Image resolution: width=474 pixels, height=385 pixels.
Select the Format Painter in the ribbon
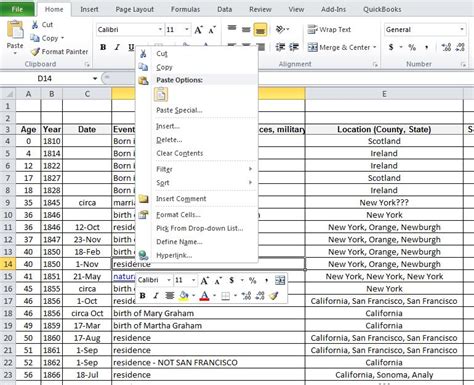click(x=59, y=52)
